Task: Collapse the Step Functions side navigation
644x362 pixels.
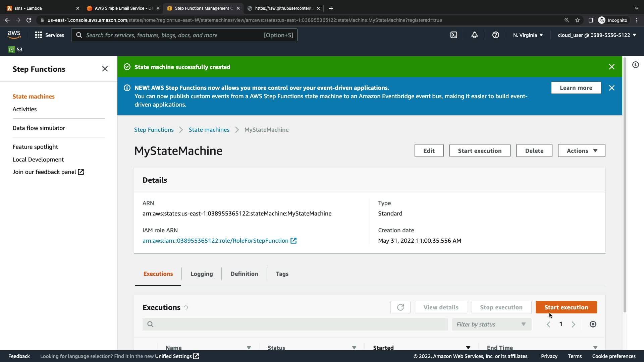Action: pyautogui.click(x=105, y=69)
